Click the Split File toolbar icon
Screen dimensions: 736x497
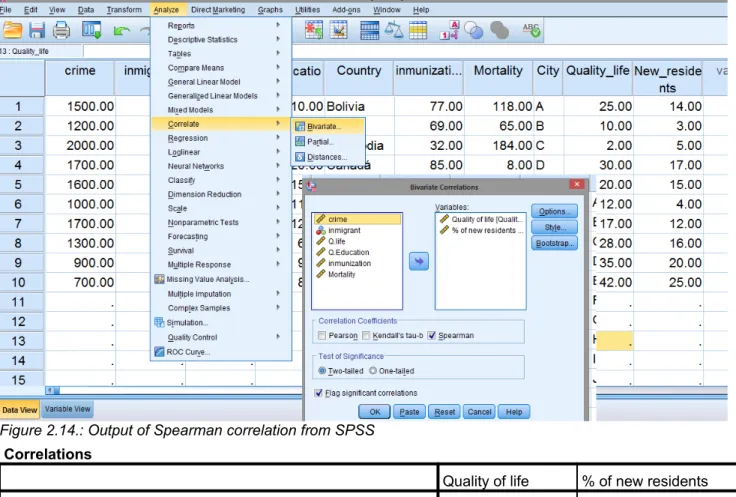tap(369, 30)
